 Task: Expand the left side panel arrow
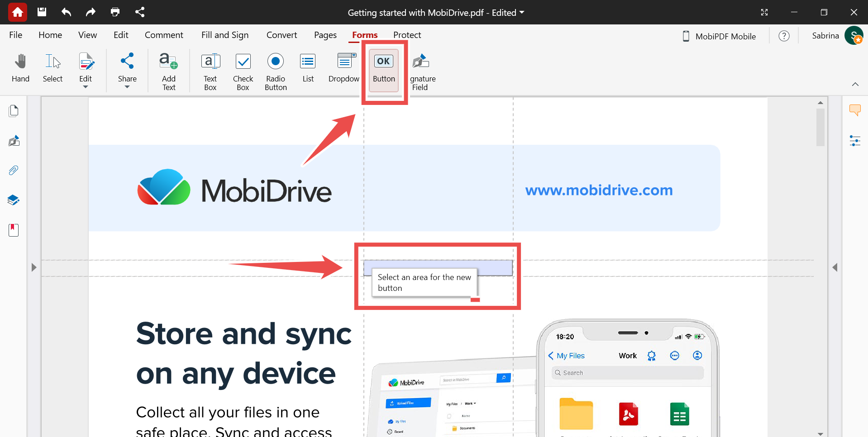pyautogui.click(x=34, y=267)
